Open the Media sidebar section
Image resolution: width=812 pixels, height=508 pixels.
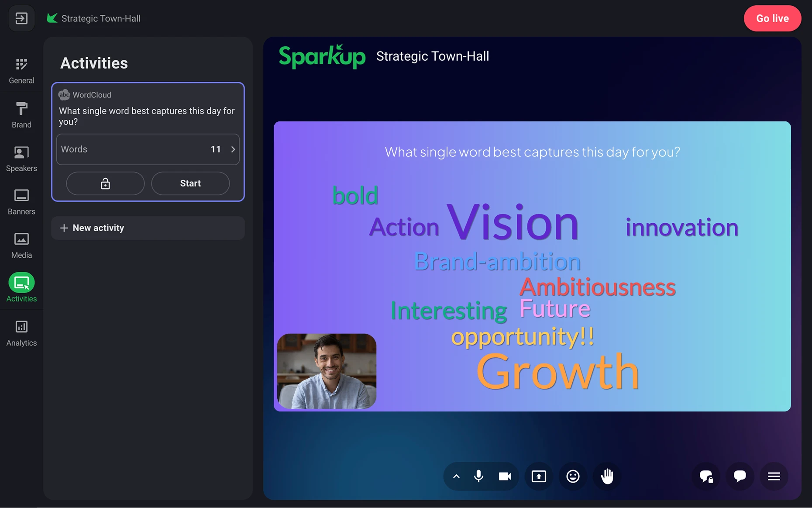tap(21, 245)
